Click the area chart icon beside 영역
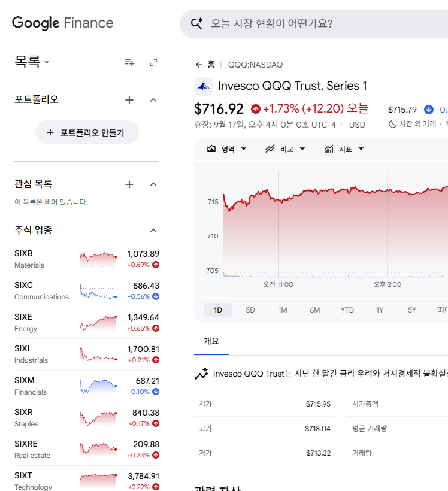 tap(211, 148)
